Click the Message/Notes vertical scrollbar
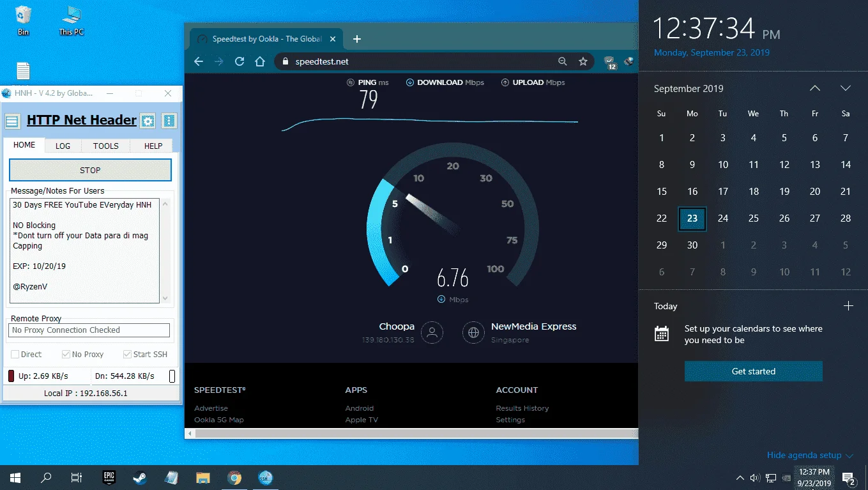868x490 pixels. (165, 250)
